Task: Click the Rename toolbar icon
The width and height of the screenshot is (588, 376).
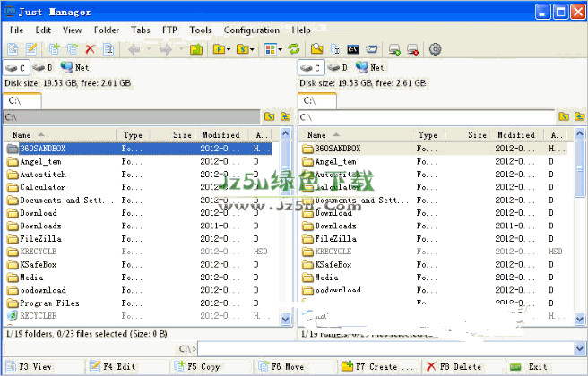Action: 108,49
